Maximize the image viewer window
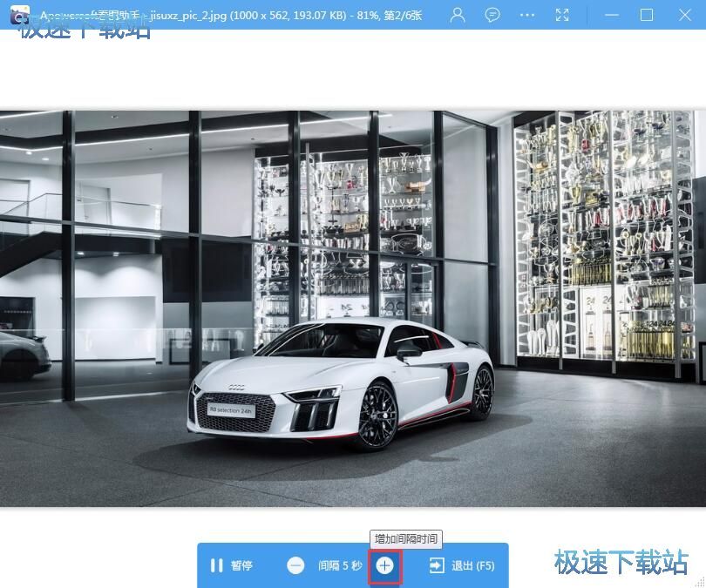 click(x=647, y=16)
